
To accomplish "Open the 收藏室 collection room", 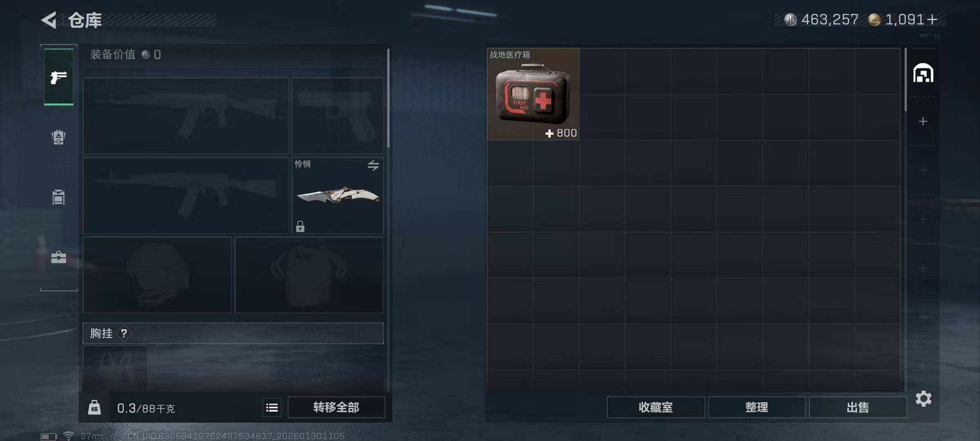I will tap(656, 408).
